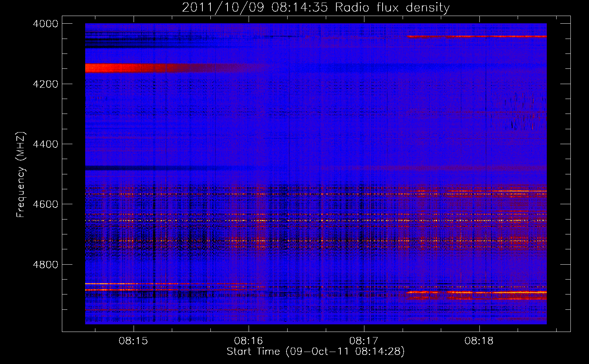Click the "Start Time (09-Oct-11 08:14:28)" axis label
The image size is (589, 364).
(x=316, y=352)
